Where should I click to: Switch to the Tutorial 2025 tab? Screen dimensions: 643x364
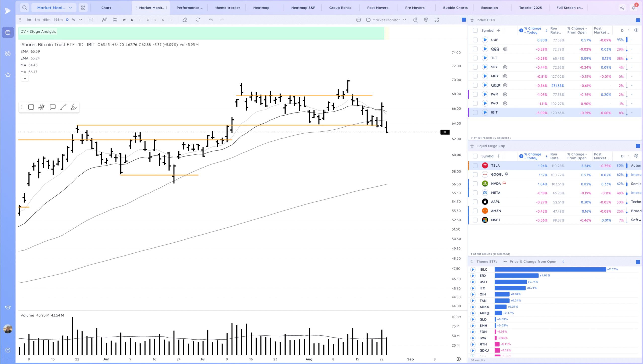coord(530,8)
